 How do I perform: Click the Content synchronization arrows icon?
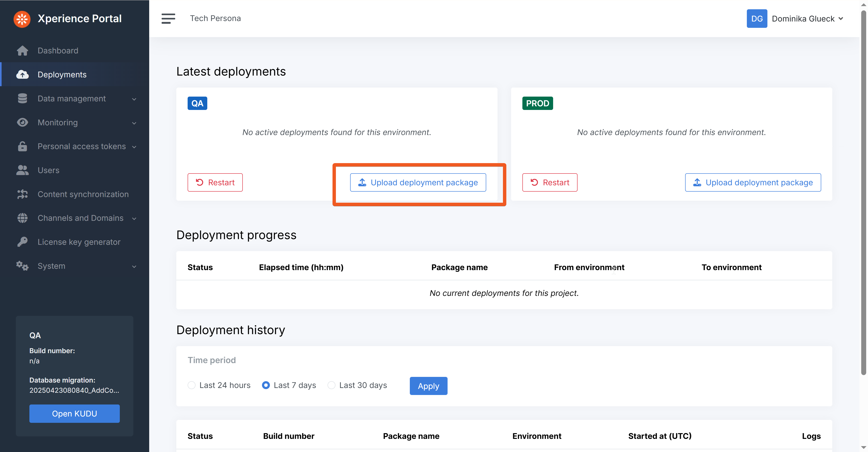(x=23, y=194)
